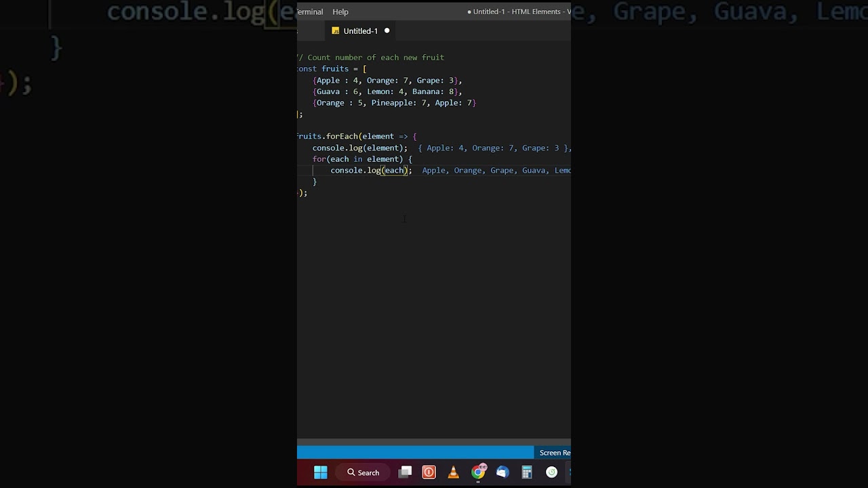Image resolution: width=868 pixels, height=488 pixels.
Task: Click the line with "Pineapple: 7, Apple: 7"
Action: 395,103
